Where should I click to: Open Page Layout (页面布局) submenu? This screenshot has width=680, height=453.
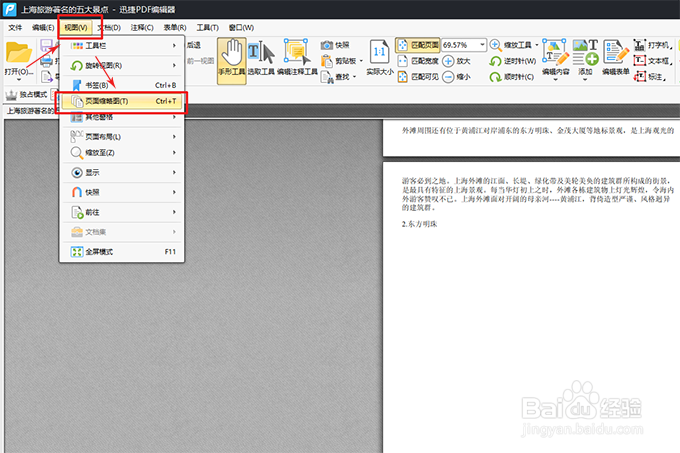[x=122, y=137]
